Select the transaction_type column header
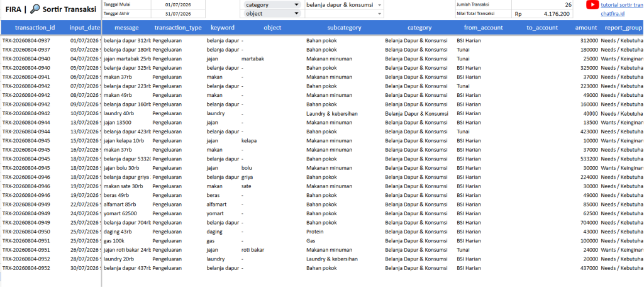The height and width of the screenshot is (292, 644). tap(178, 28)
